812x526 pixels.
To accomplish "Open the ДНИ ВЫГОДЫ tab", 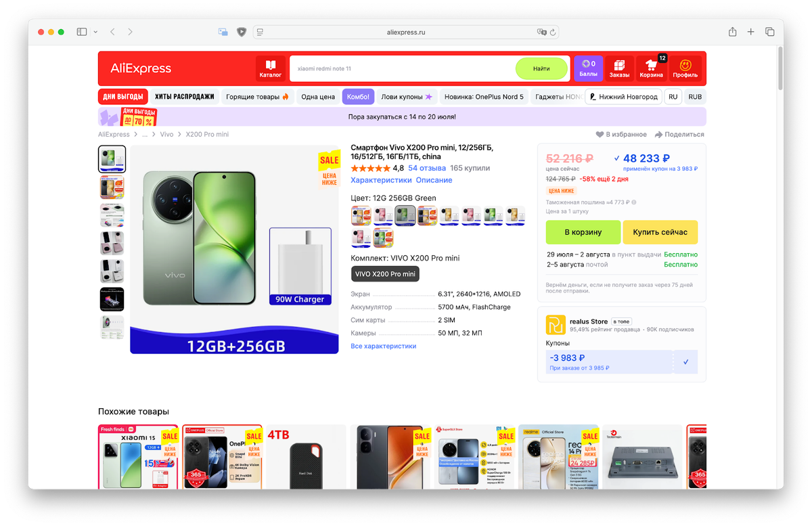I will pos(123,97).
